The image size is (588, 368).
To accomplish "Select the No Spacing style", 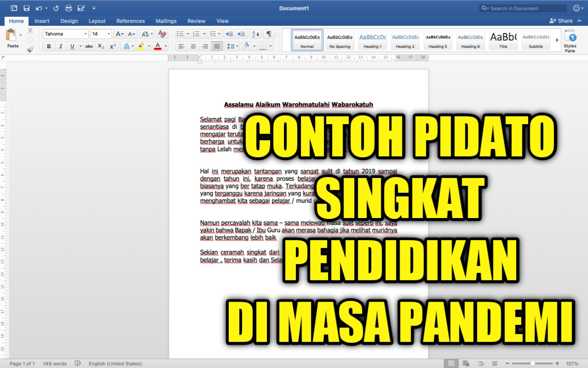I will tap(339, 40).
